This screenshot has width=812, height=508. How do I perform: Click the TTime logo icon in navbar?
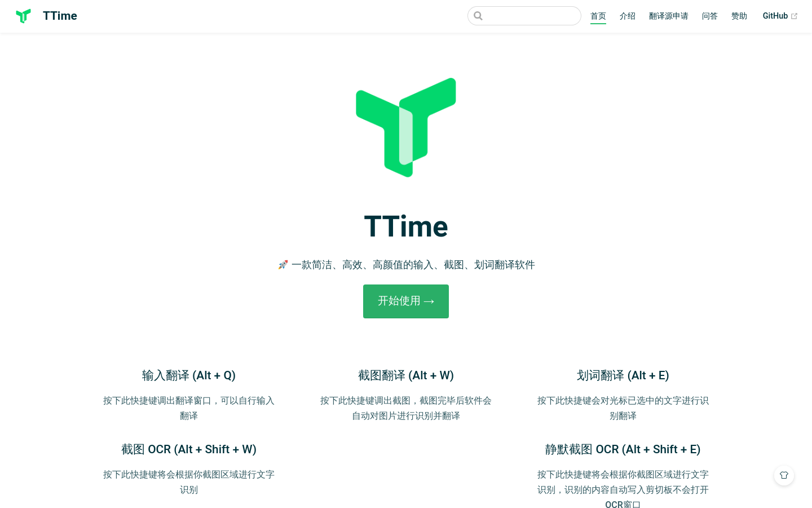click(x=23, y=16)
